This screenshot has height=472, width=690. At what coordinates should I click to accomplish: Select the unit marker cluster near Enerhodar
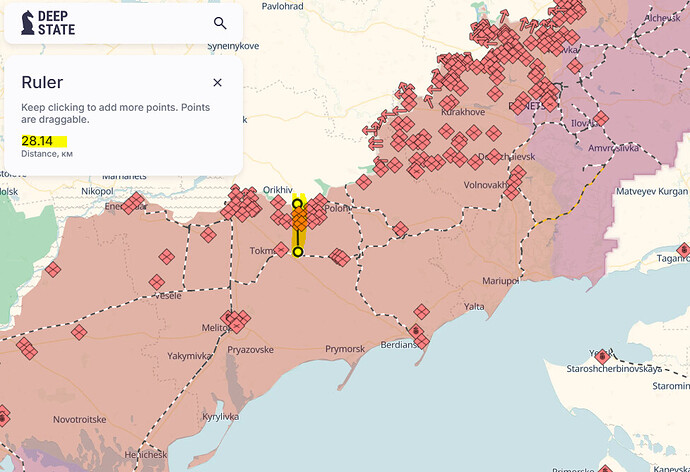click(x=132, y=203)
